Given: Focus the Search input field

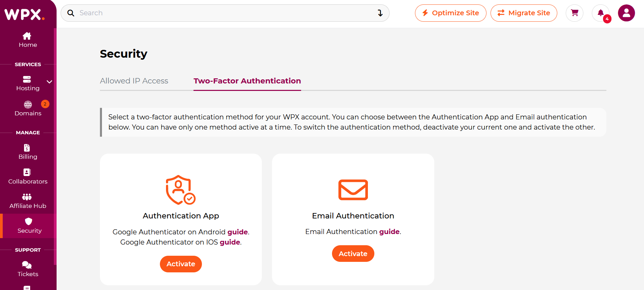Looking at the screenshot, I should [x=225, y=13].
